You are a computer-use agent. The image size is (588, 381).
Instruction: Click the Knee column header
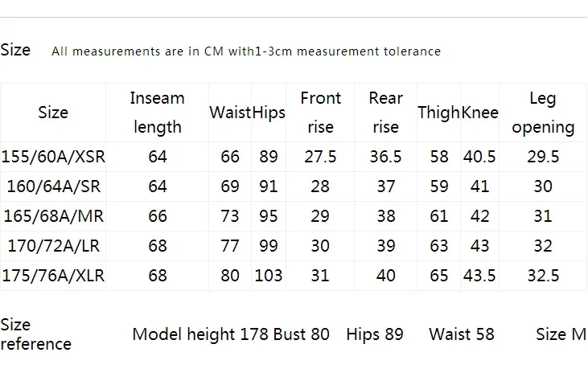[x=479, y=113]
